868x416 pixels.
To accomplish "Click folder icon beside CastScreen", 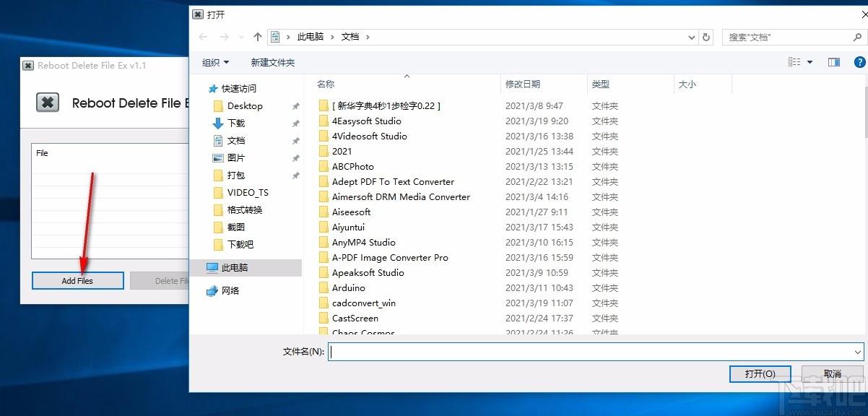I will click(x=324, y=318).
